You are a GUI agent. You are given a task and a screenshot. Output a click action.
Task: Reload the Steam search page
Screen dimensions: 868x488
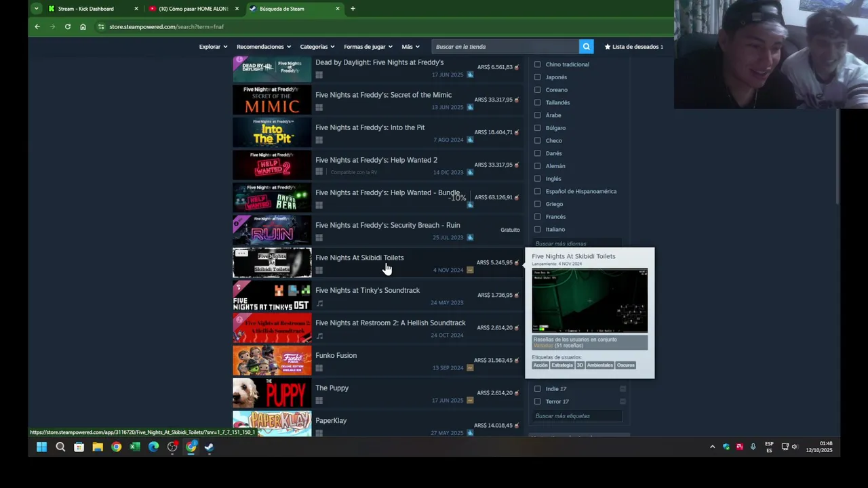[68, 26]
